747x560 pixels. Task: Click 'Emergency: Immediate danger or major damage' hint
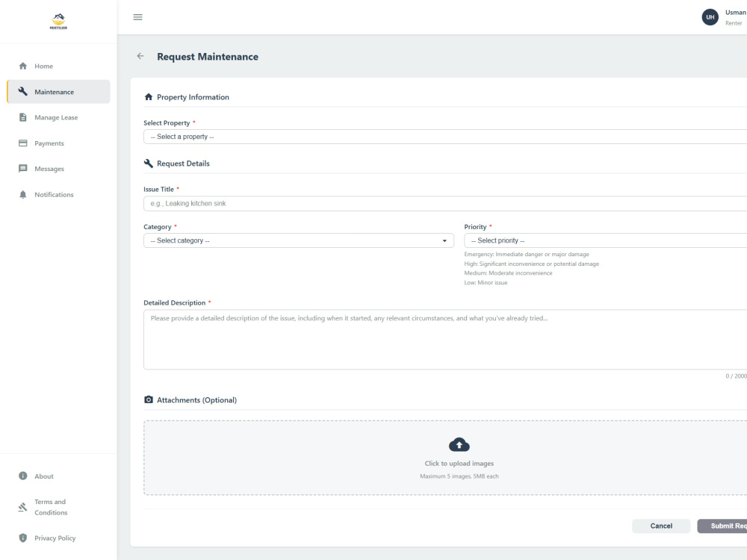click(527, 255)
